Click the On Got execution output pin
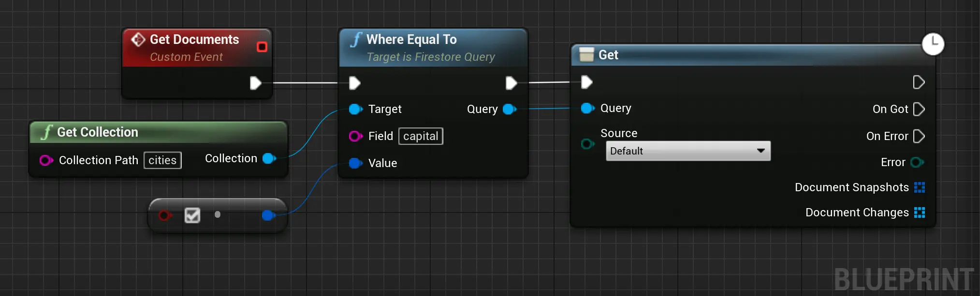Image resolution: width=980 pixels, height=296 pixels. [919, 109]
